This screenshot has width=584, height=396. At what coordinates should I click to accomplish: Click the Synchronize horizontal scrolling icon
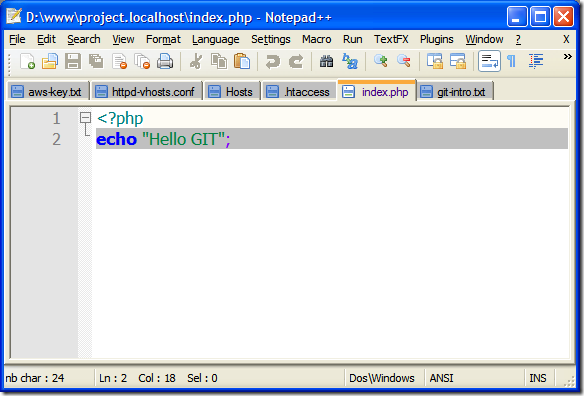pos(458,61)
